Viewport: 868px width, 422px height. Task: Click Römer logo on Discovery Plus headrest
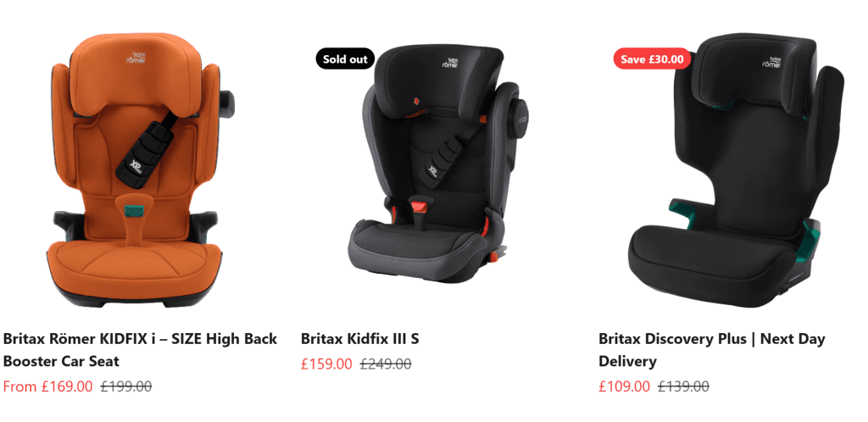(x=771, y=61)
